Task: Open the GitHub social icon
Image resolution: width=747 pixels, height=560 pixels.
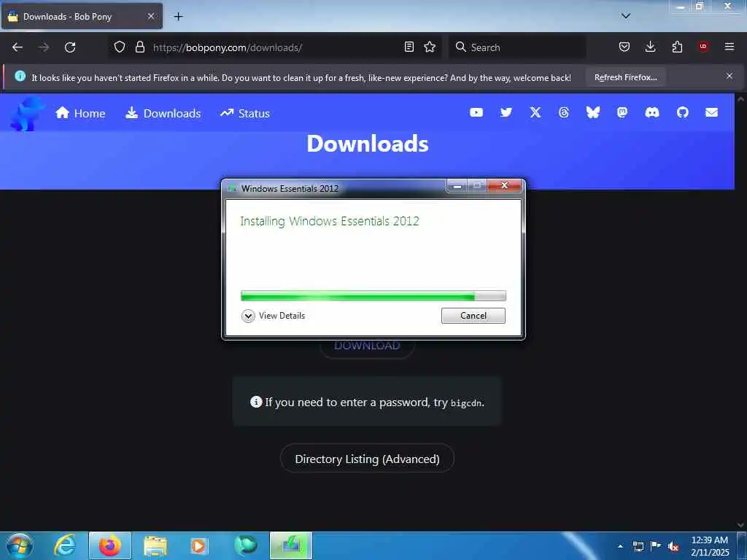Action: (x=683, y=112)
